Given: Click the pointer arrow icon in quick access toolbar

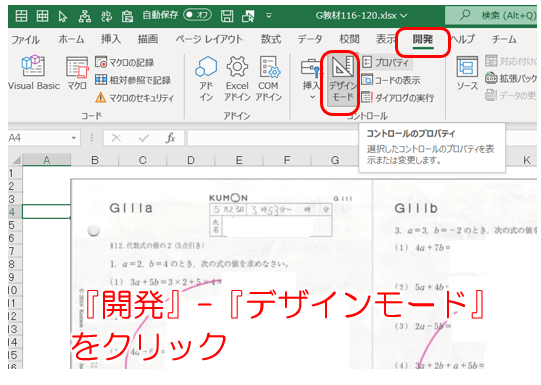Looking at the screenshot, I should (63, 16).
